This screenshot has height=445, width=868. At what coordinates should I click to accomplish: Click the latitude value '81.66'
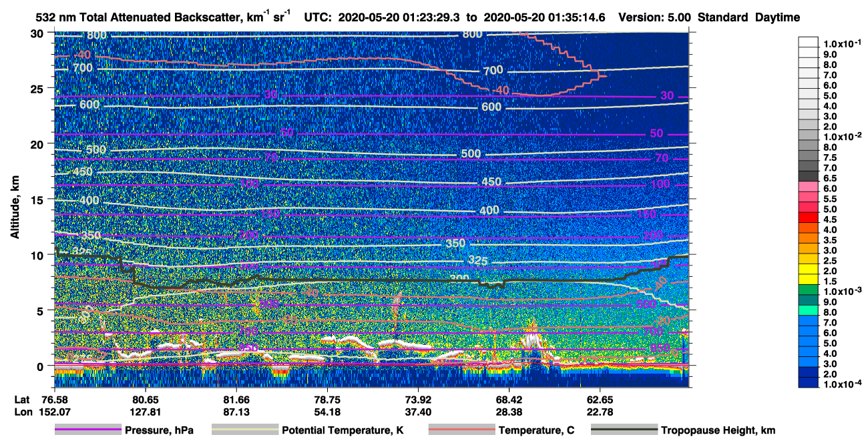coord(236,400)
